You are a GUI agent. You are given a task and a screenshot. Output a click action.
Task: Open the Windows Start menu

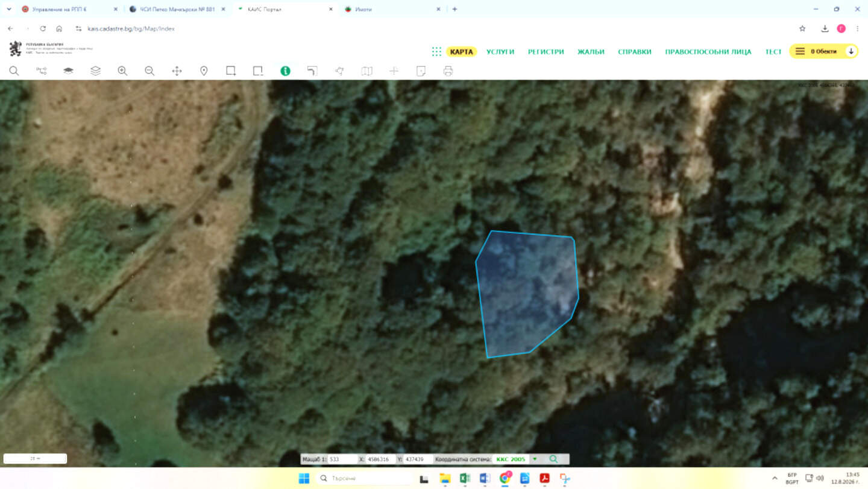303,478
